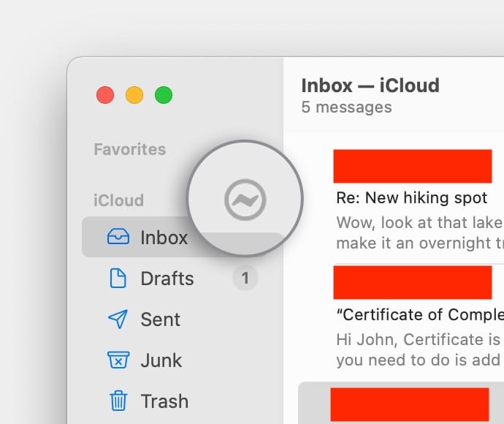Image resolution: width=504 pixels, height=424 pixels.
Task: Click the "5 messages" count text
Action: (346, 107)
